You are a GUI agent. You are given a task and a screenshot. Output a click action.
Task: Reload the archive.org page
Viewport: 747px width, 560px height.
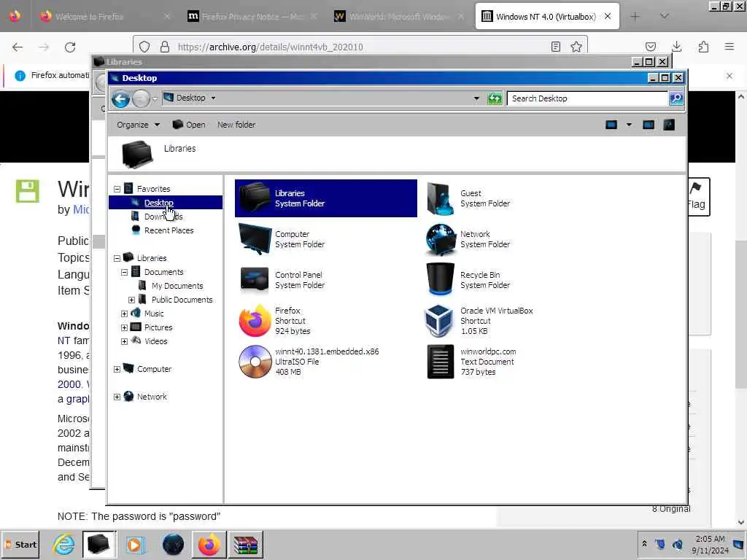(x=70, y=47)
